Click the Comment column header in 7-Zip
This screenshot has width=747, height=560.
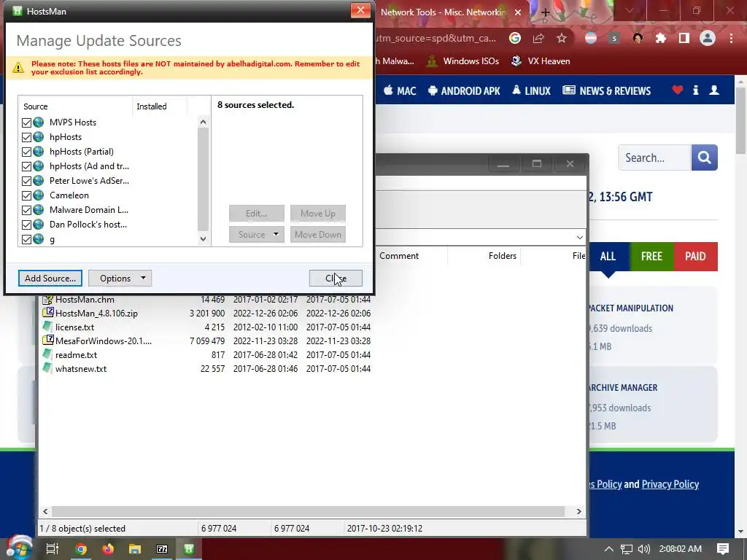tap(399, 256)
